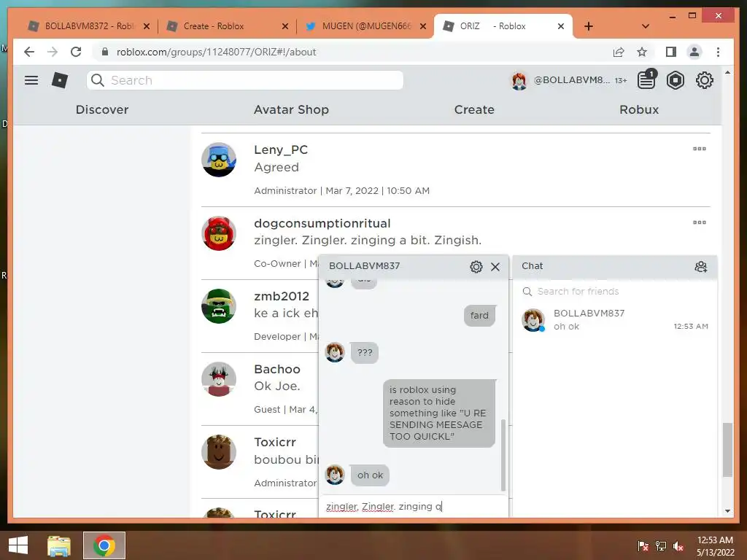Click the share page icon in address bar
Image resolution: width=747 pixels, height=560 pixels.
(619, 52)
